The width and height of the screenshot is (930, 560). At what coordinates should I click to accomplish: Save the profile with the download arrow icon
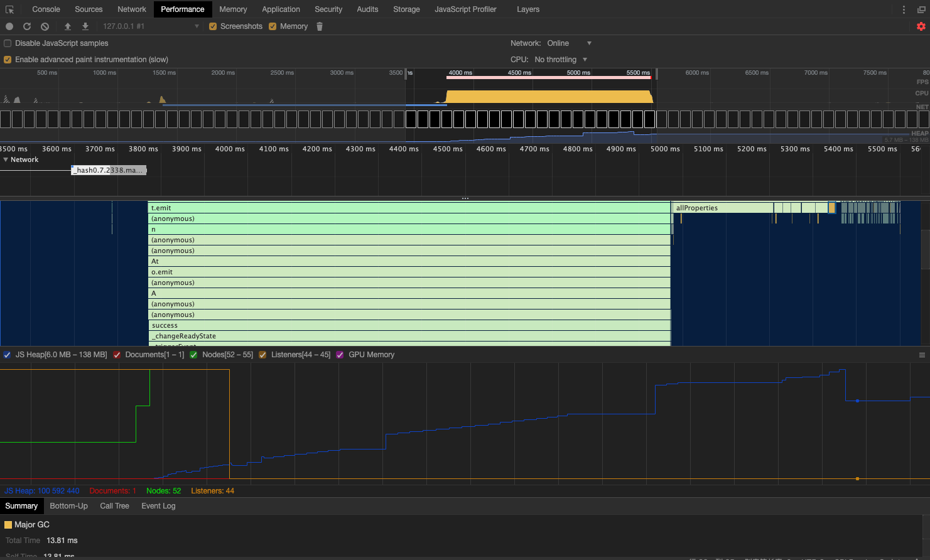(85, 26)
